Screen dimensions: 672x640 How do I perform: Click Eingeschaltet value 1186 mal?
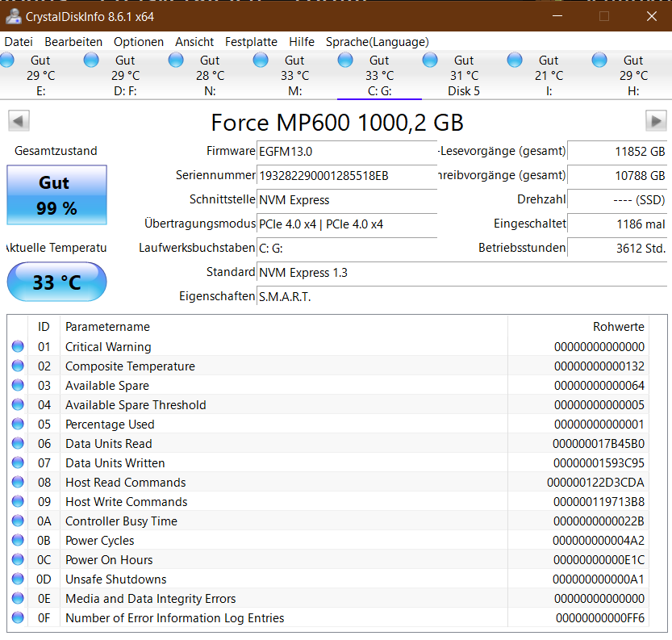click(x=617, y=224)
